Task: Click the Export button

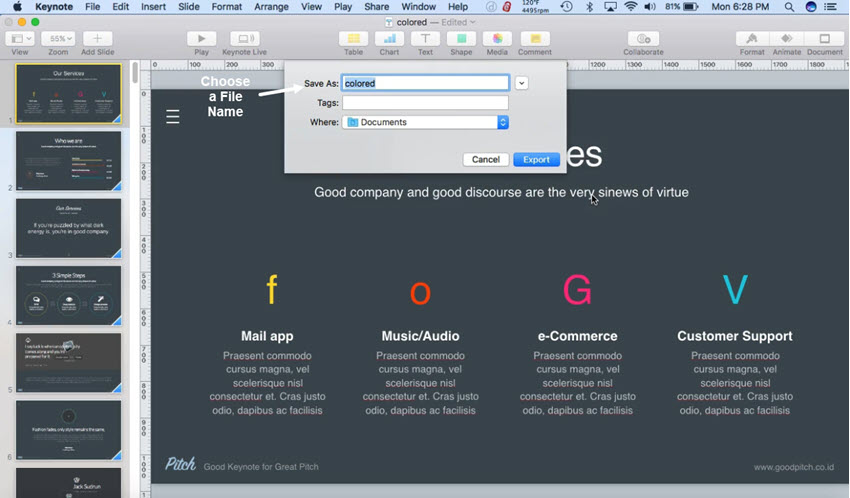Action: pyautogui.click(x=536, y=159)
